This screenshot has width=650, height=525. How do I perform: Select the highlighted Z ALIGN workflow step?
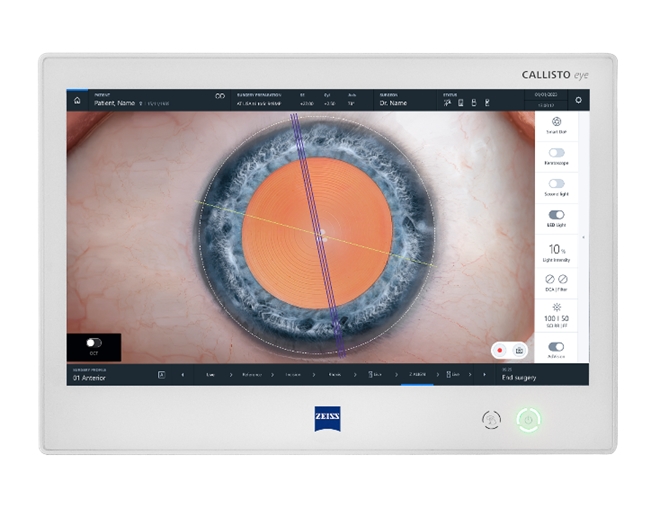point(418,375)
